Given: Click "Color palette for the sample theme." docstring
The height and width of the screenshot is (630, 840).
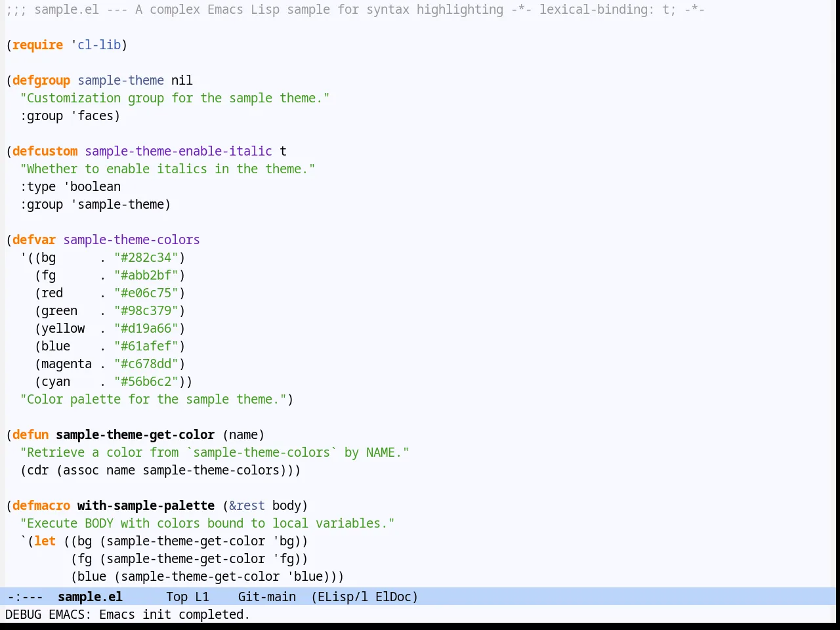Looking at the screenshot, I should point(153,399).
